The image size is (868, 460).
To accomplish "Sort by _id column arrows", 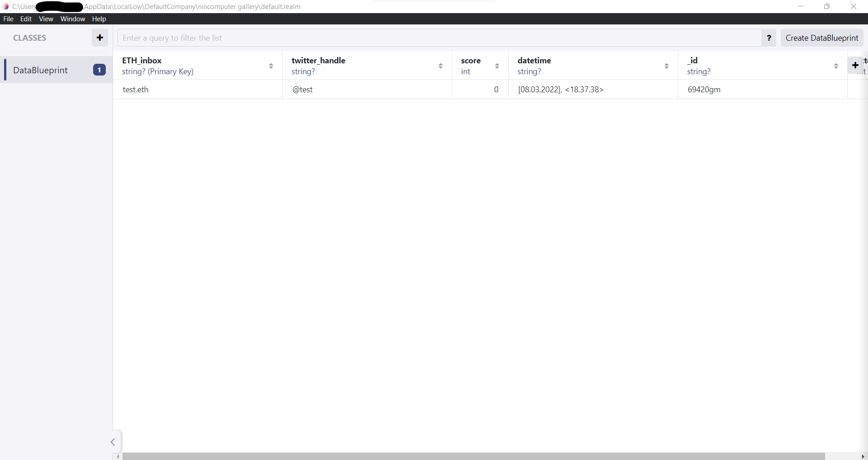I will coord(836,66).
